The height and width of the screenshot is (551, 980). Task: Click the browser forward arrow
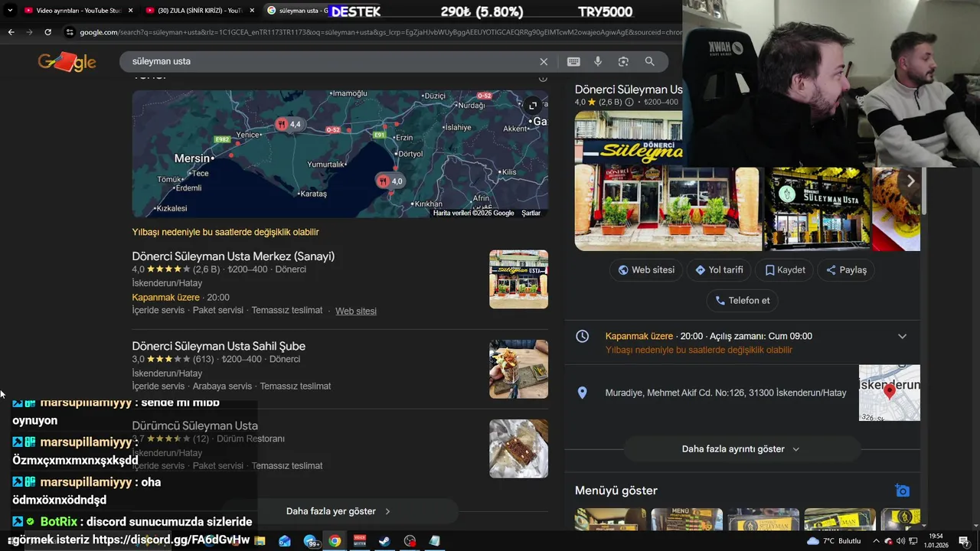point(29,32)
